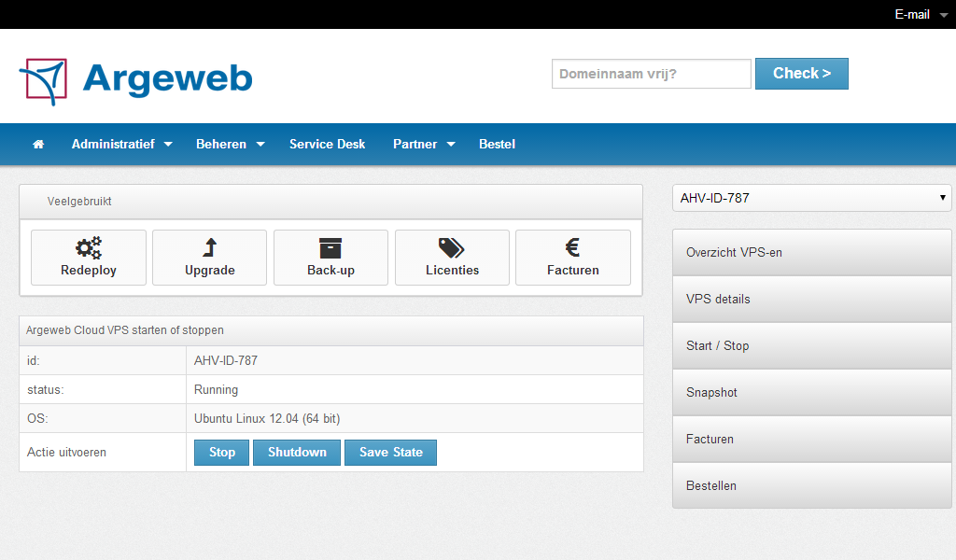This screenshot has width=956, height=560.
Task: Click the Shutdown button
Action: (x=297, y=453)
